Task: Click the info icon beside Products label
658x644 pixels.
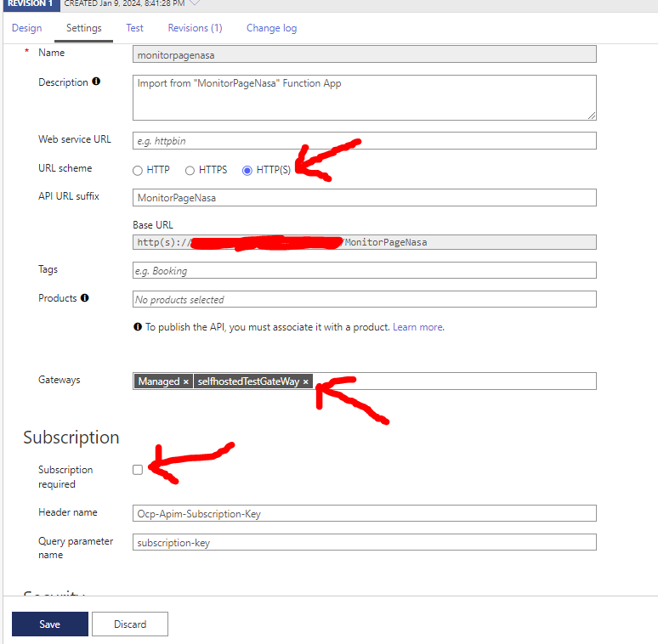Action: click(85, 298)
